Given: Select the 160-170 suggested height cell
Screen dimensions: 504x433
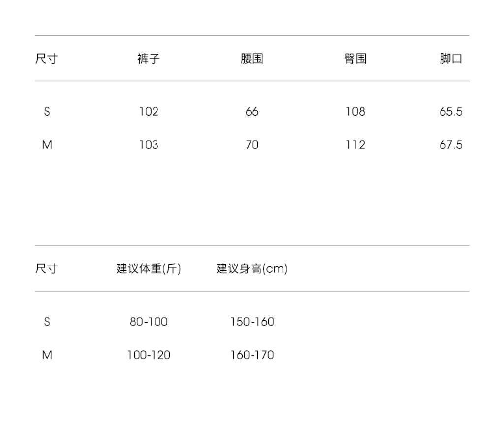Looking at the screenshot, I should click(x=252, y=355).
